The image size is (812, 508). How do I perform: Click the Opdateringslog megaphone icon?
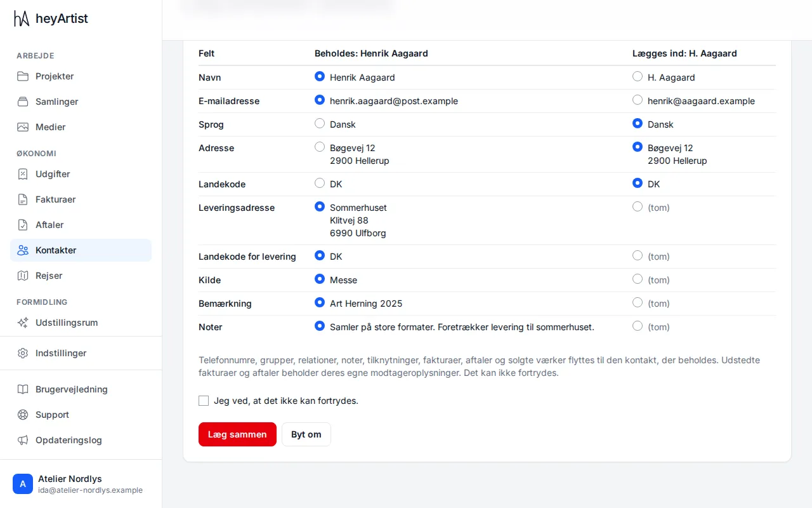pos(23,440)
